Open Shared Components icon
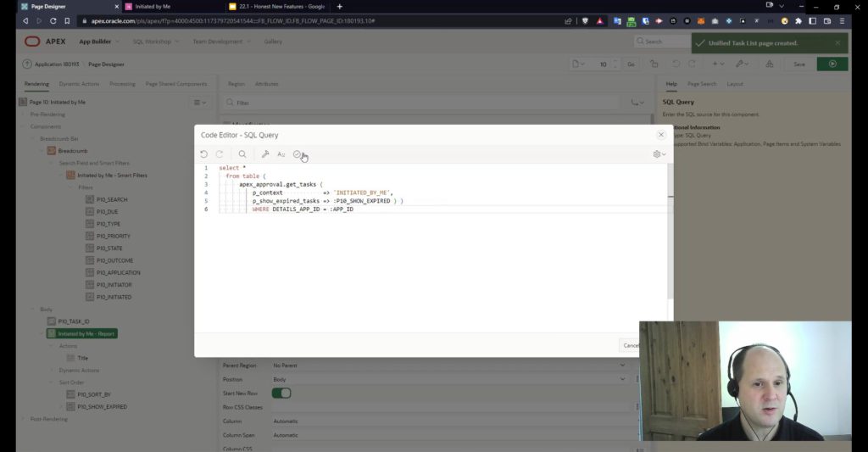The height and width of the screenshot is (452, 868). [x=770, y=64]
